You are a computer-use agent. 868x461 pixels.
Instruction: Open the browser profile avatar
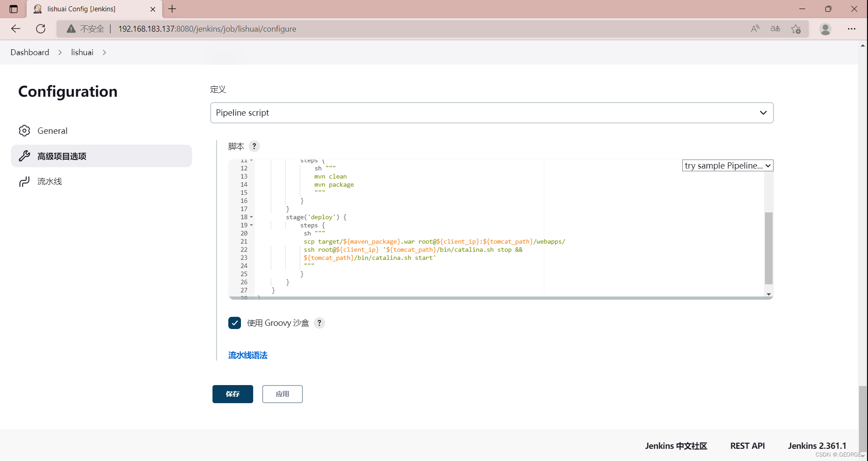click(x=826, y=29)
